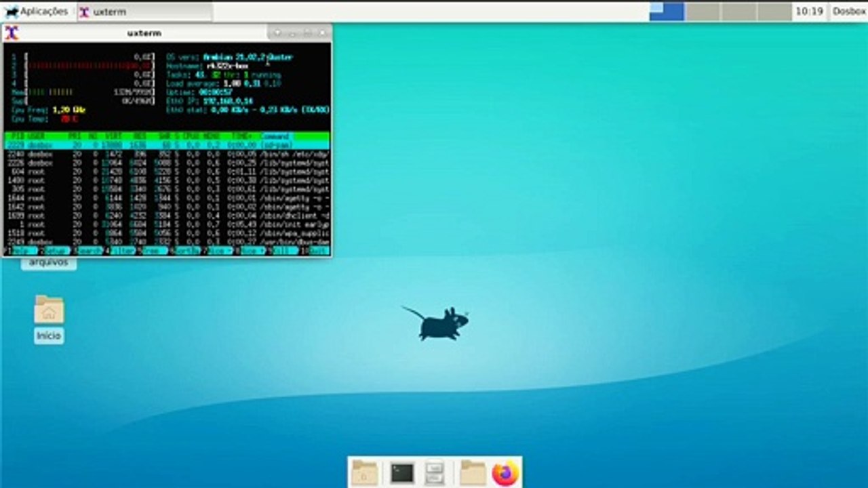The width and height of the screenshot is (868, 488).
Task: Click the Hostname line in htop
Action: [207, 66]
